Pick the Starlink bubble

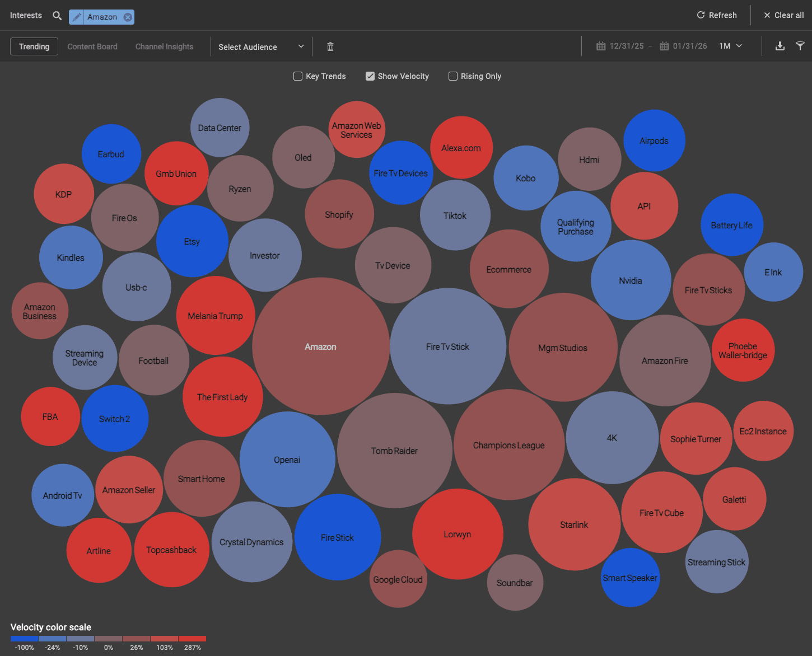tap(575, 524)
